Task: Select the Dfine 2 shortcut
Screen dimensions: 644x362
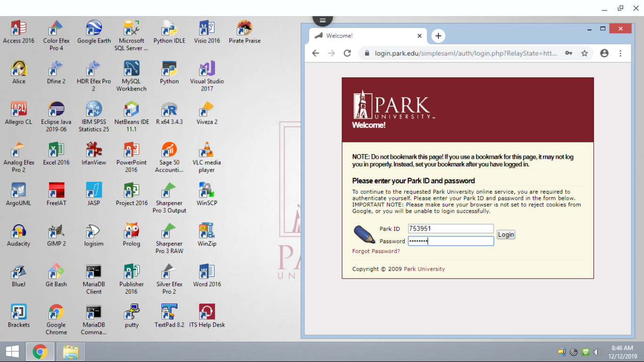Action: [x=56, y=73]
